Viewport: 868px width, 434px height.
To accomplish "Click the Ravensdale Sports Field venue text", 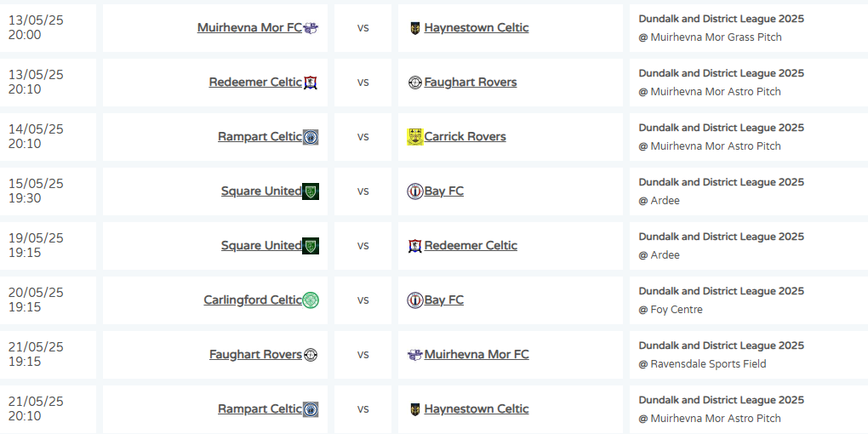I will click(x=708, y=364).
